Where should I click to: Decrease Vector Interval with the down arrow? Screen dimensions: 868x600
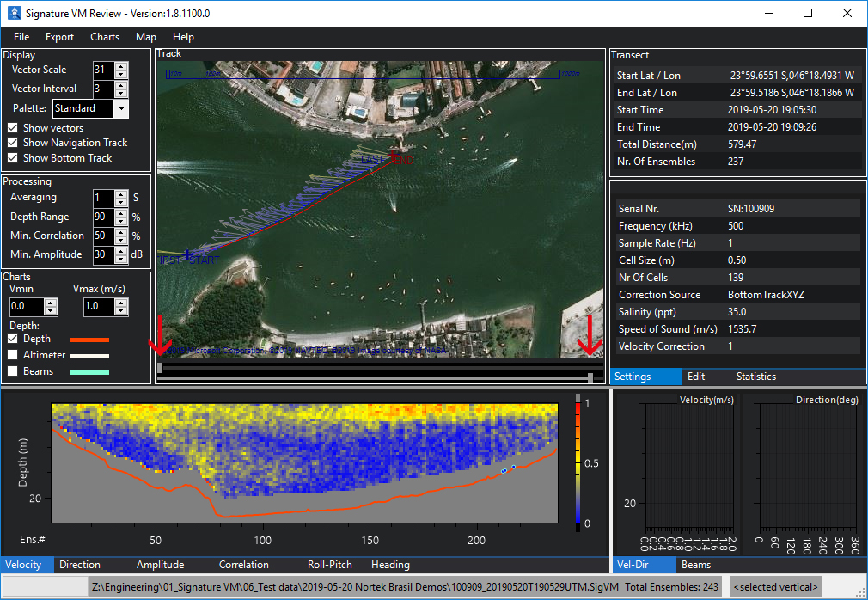[x=121, y=93]
